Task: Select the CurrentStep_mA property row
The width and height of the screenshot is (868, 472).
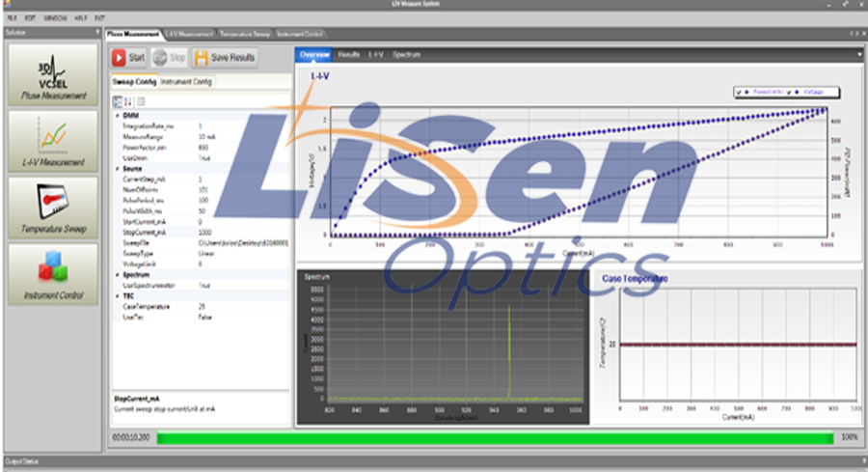Action: pos(201,179)
